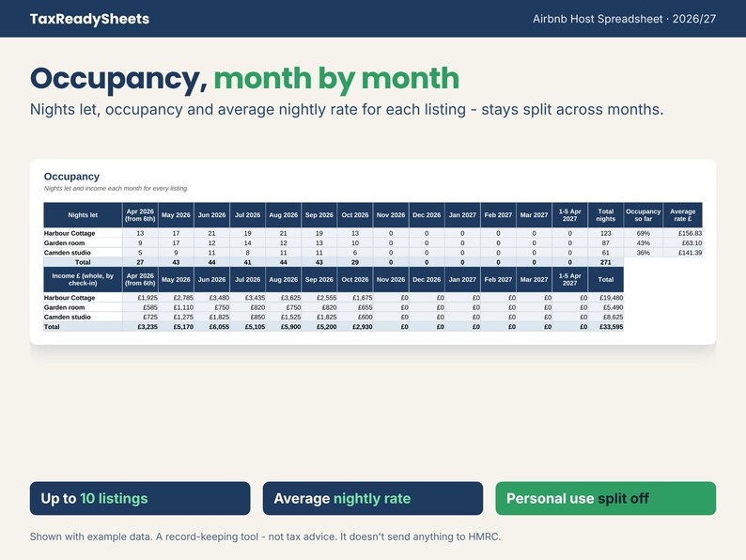Screen dimensions: 746x560
Task: Select the £2,930 October income total
Action: coord(355,327)
